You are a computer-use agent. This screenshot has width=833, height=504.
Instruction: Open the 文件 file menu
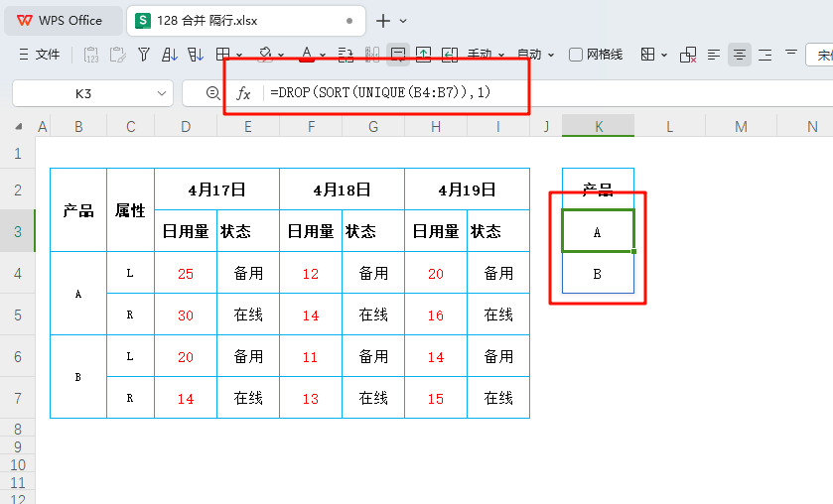tap(40, 55)
